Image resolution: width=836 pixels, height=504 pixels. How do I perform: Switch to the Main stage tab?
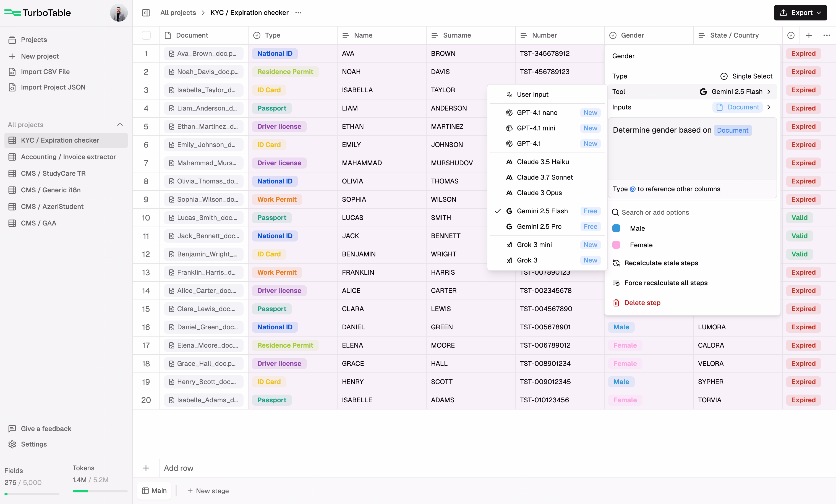coord(154,491)
